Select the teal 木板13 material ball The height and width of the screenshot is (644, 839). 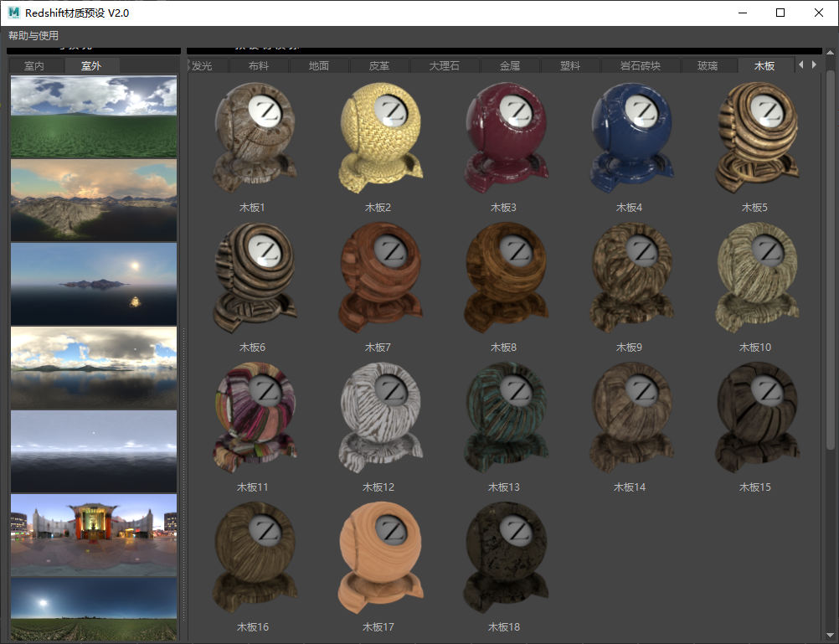(502, 417)
